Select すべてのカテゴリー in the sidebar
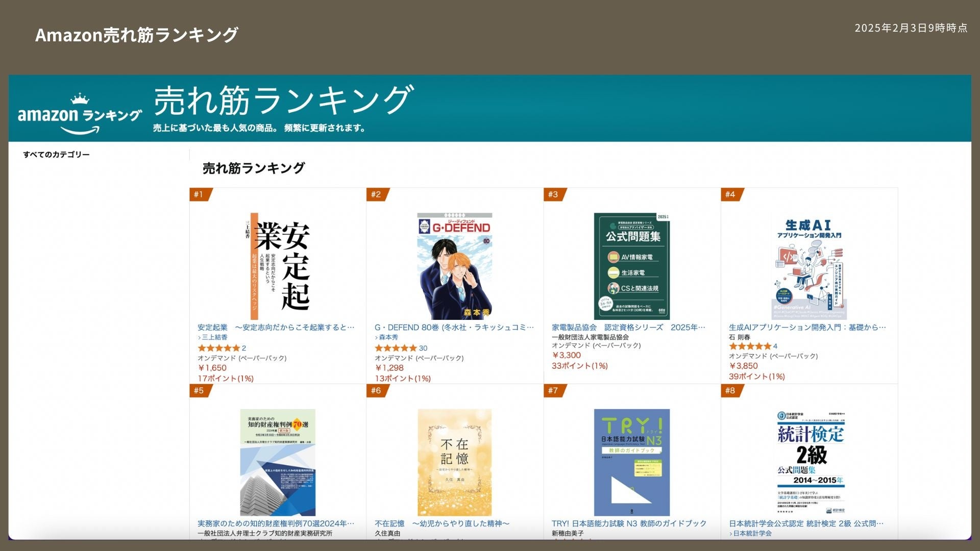 click(56, 155)
